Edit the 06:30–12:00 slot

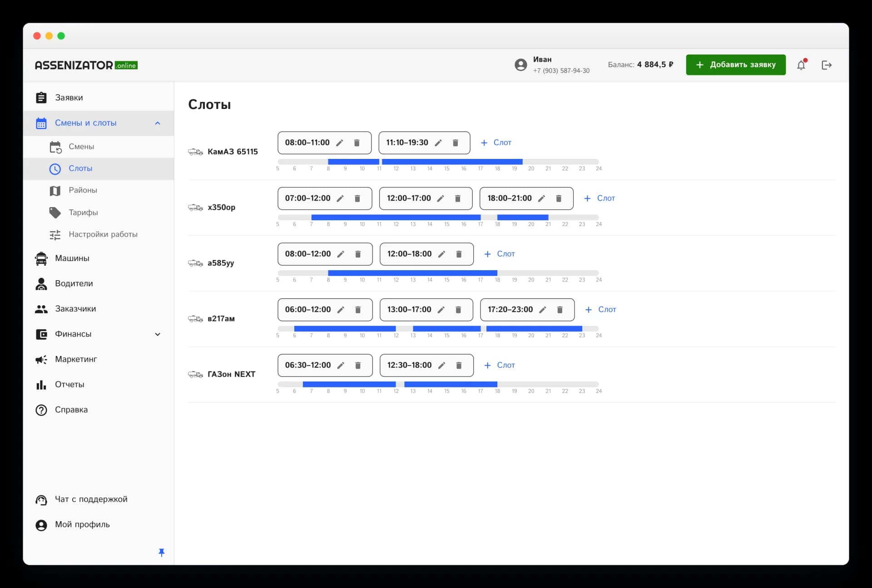coord(341,366)
